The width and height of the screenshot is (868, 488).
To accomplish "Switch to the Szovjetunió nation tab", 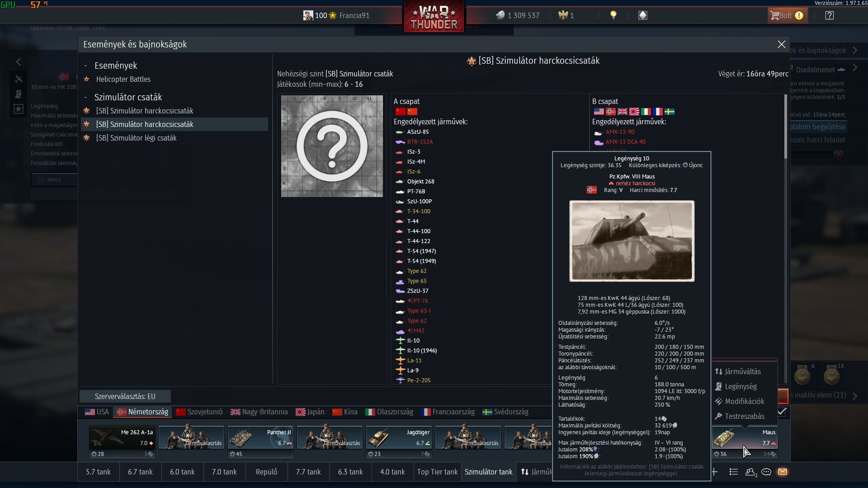I will (199, 412).
